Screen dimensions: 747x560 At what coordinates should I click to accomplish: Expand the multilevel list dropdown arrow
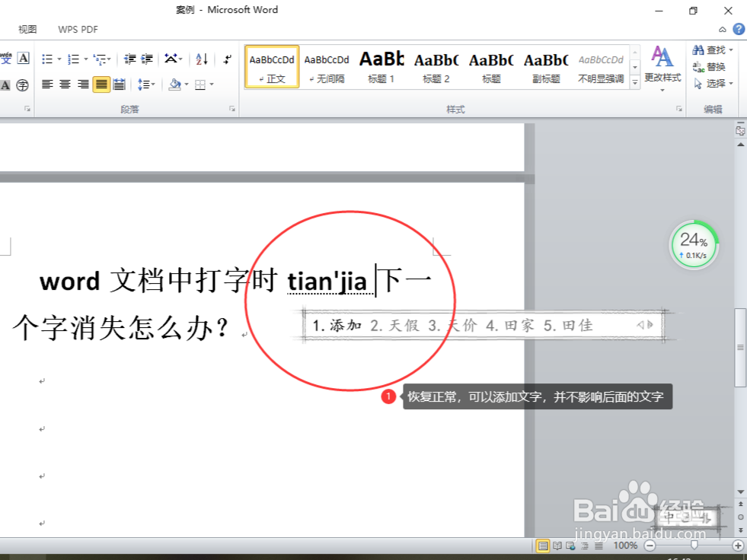[109, 59]
